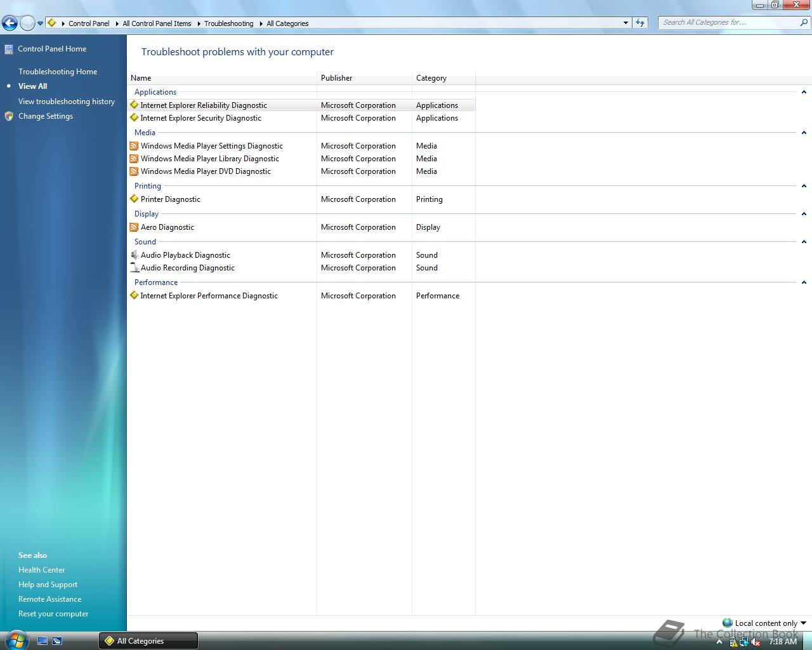The width and height of the screenshot is (812, 650).
Task: Open Aero Diagnostic entry
Action: pos(167,227)
